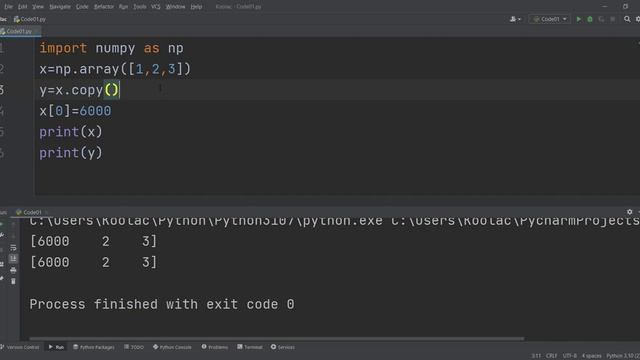Place cursor in the 'y=x.copy()' line
640x360 pixels.
click(79, 90)
